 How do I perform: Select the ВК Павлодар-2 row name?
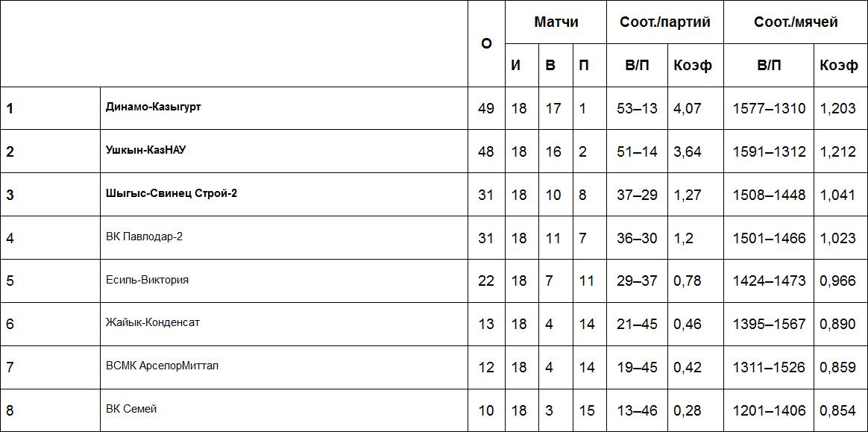pos(144,237)
